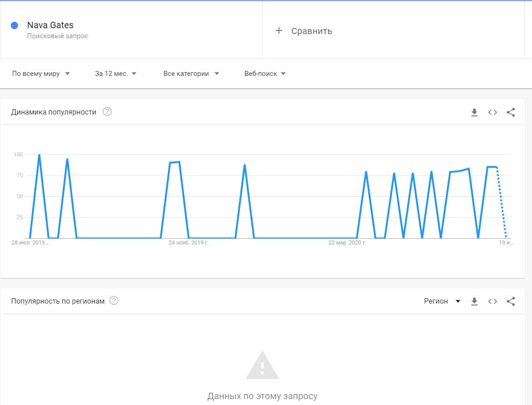Edit the Nava Gates search term

[50, 25]
